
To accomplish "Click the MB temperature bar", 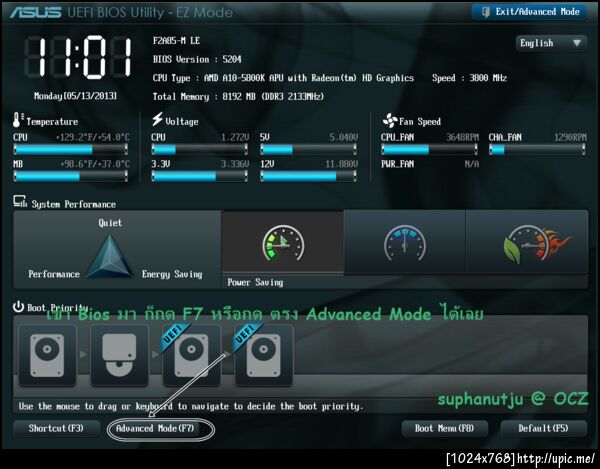I will [71, 176].
